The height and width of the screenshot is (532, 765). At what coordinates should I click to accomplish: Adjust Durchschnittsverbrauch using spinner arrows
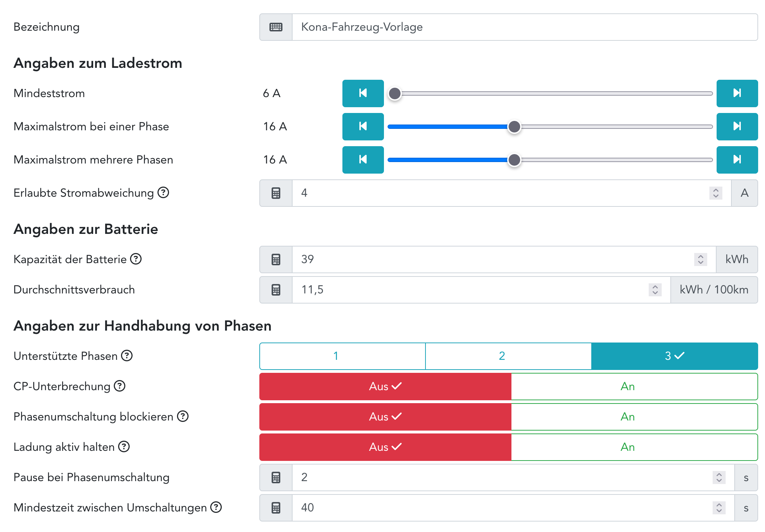tap(655, 289)
